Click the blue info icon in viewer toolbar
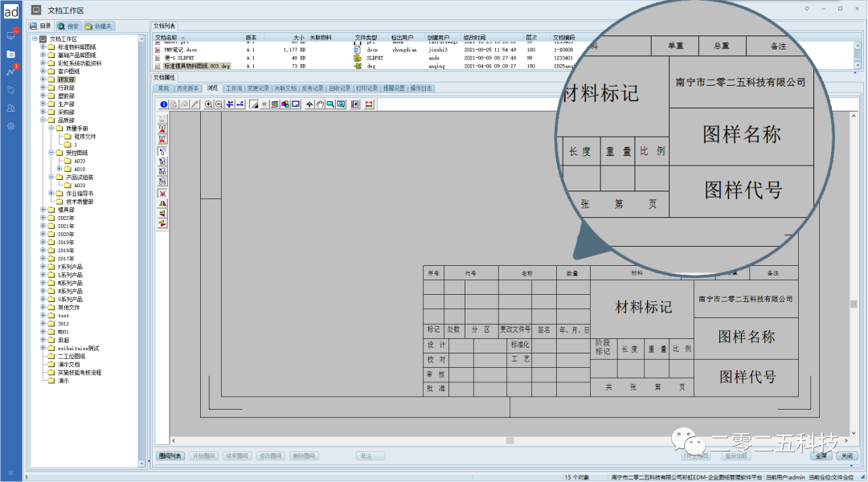This screenshot has width=868, height=482. pyautogui.click(x=164, y=104)
